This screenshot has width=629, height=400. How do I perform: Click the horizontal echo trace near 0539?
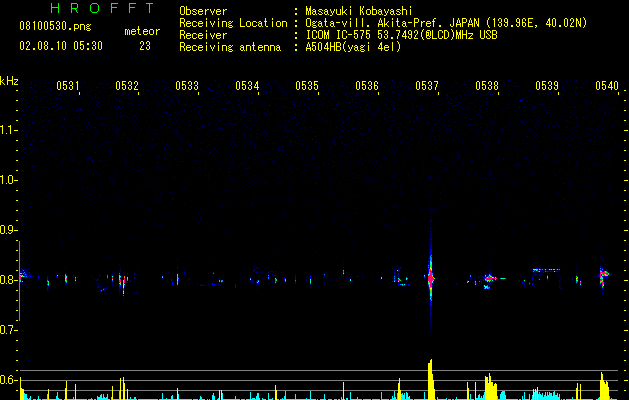pos(546,270)
